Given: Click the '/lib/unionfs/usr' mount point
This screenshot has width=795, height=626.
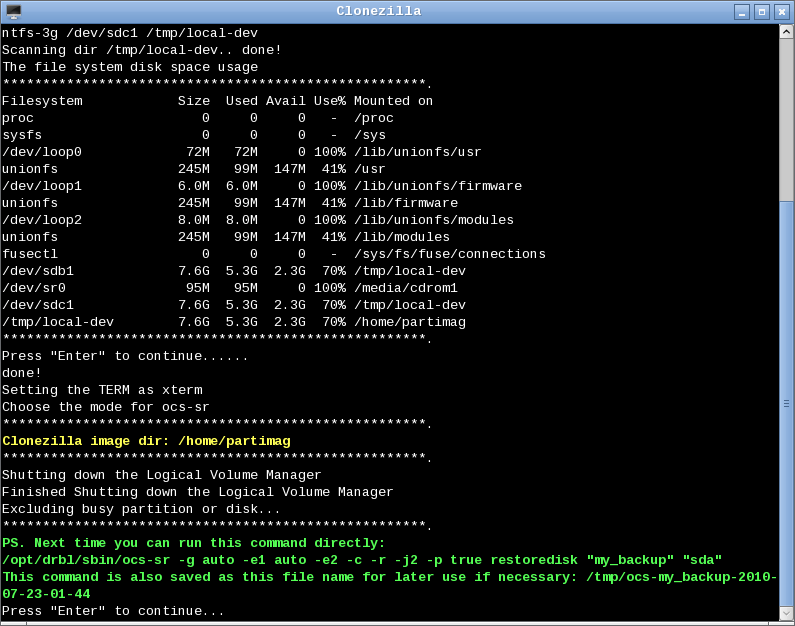Looking at the screenshot, I should (418, 152).
